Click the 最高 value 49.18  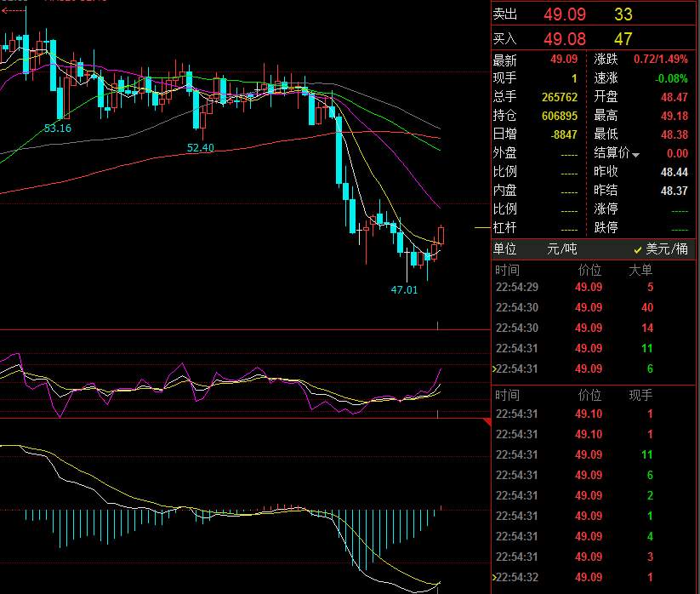pyautogui.click(x=674, y=116)
